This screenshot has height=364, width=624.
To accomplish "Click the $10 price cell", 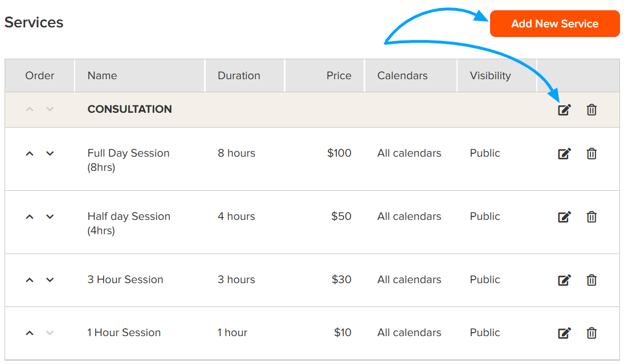I will [342, 333].
